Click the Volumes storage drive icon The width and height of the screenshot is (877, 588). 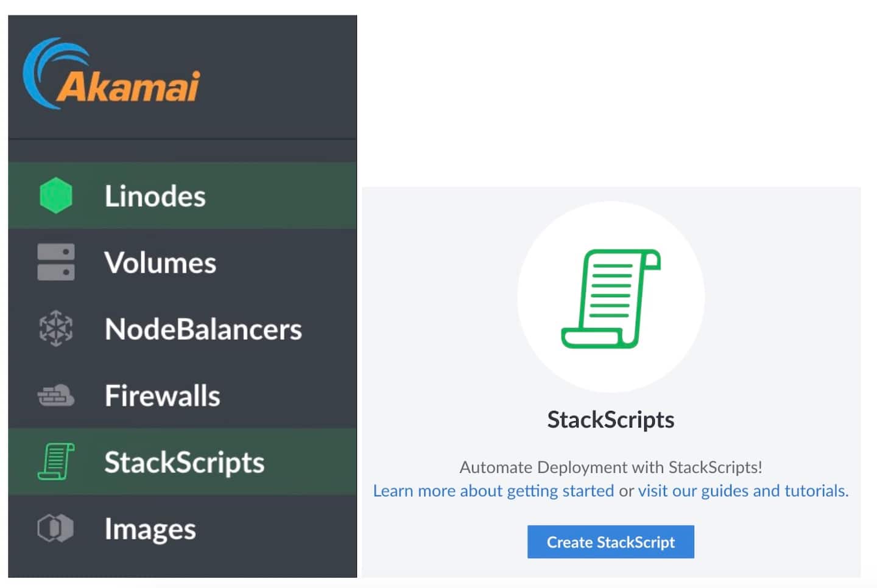click(56, 262)
